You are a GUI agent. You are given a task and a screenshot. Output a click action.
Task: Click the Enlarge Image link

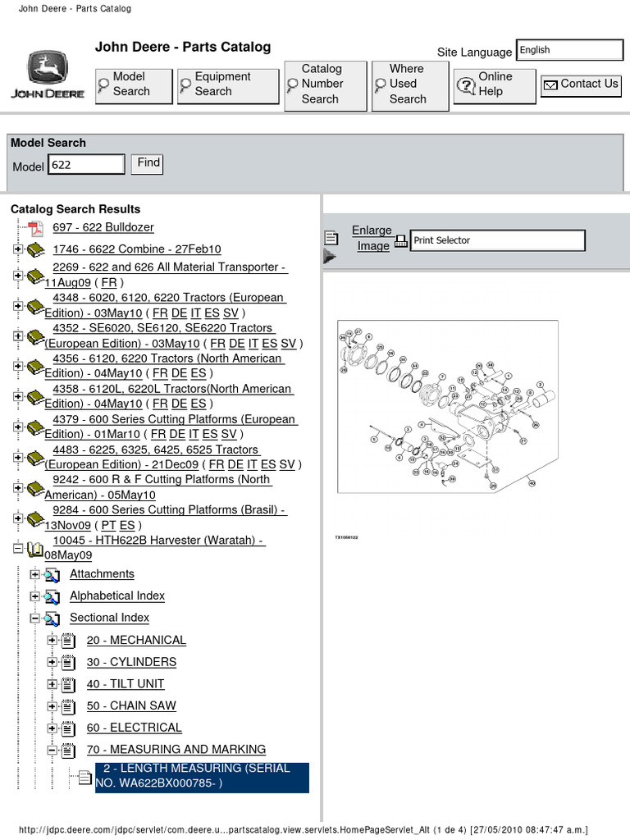point(372,238)
